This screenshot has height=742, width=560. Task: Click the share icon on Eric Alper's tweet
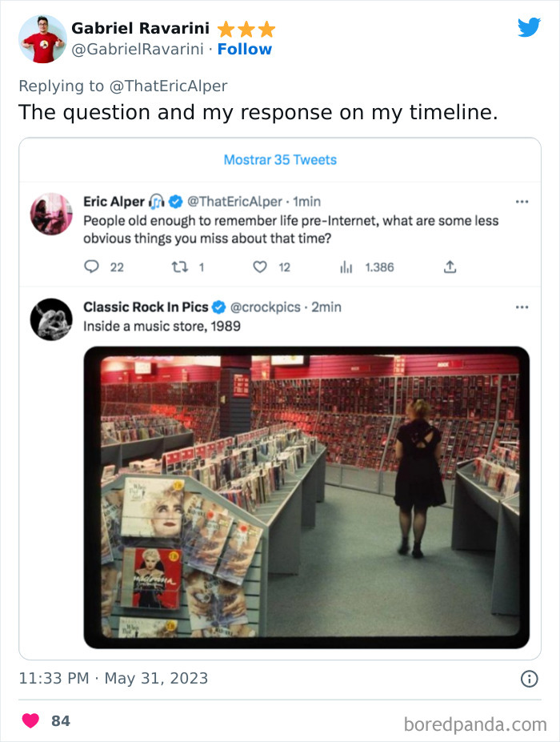450,267
